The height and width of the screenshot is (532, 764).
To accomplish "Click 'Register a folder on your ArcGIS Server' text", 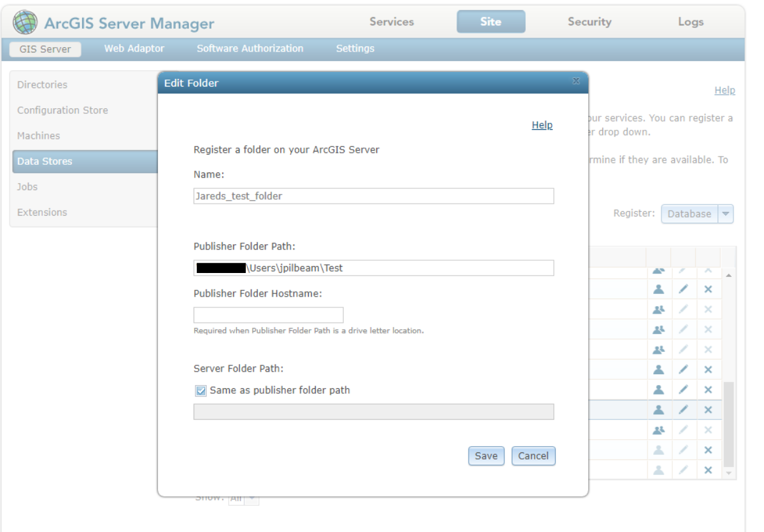I will (x=286, y=150).
